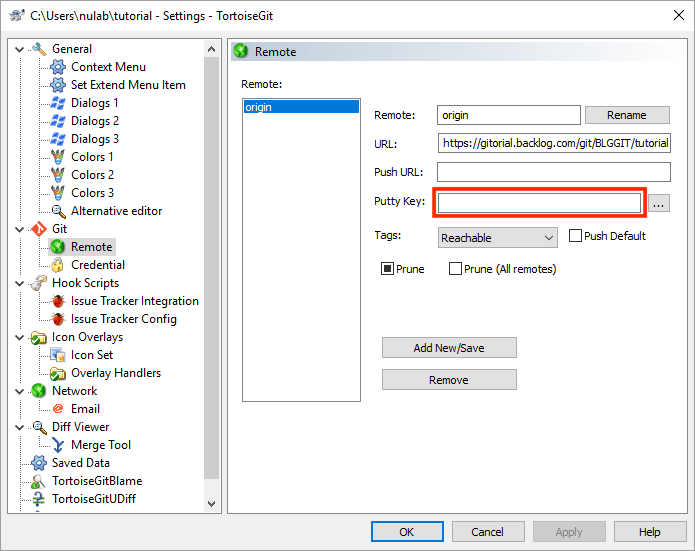Screen dimensions: 695x551
Task: Click the Add New/Save button
Action: click(x=449, y=348)
